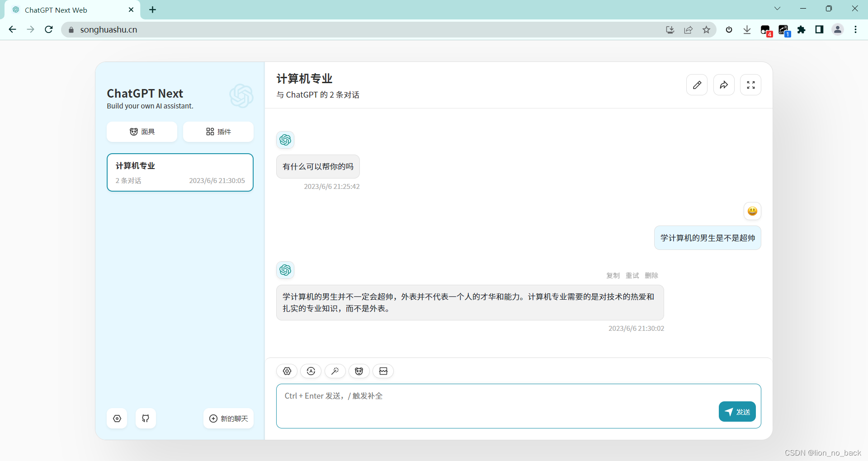This screenshot has height=461, width=868.
Task: Click the ChatGPT logo in sidebar header
Action: 241,96
